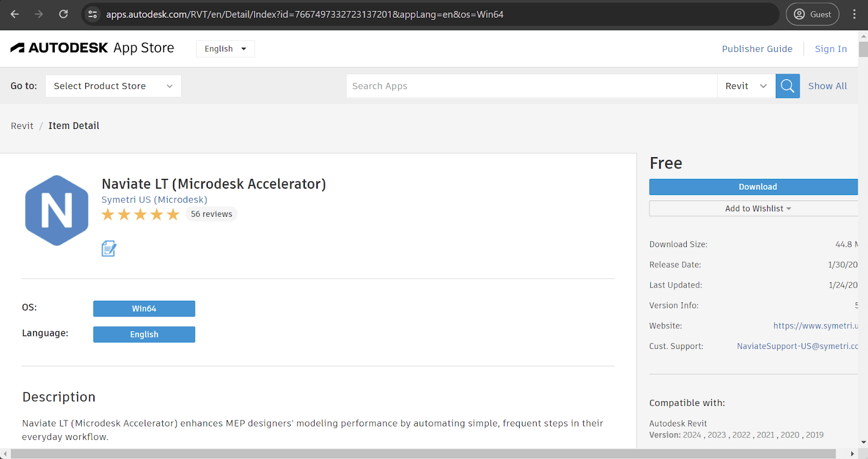This screenshot has width=868, height=459.
Task: Open the Revit search filter dropdown
Action: coord(746,86)
